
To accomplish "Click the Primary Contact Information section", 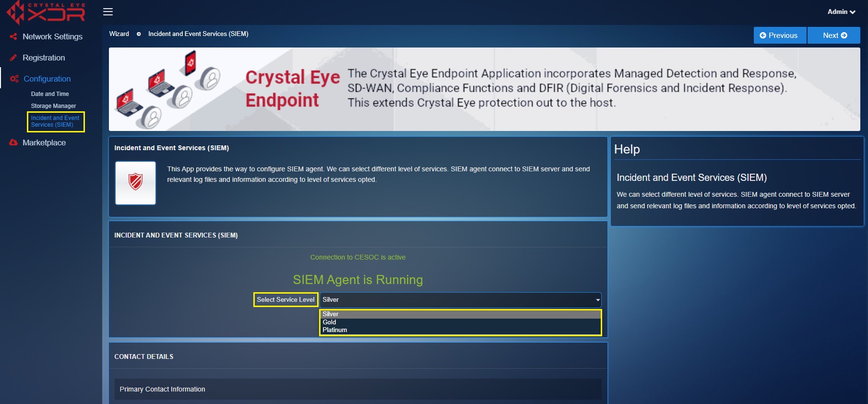I will [x=357, y=389].
